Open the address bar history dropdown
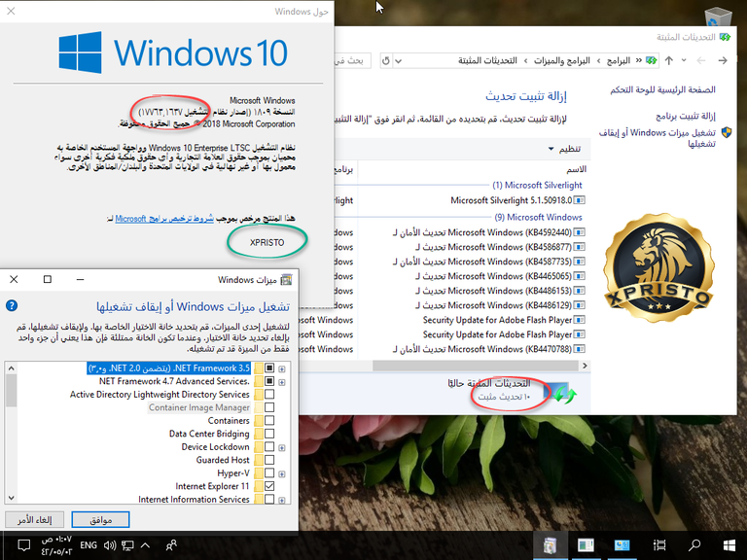The height and width of the screenshot is (560, 747). 399,61
